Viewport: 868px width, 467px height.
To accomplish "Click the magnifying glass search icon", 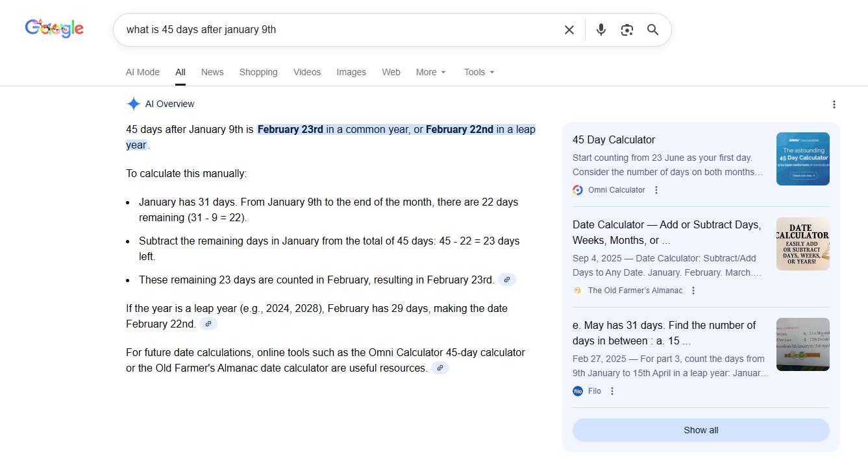I will pos(653,30).
